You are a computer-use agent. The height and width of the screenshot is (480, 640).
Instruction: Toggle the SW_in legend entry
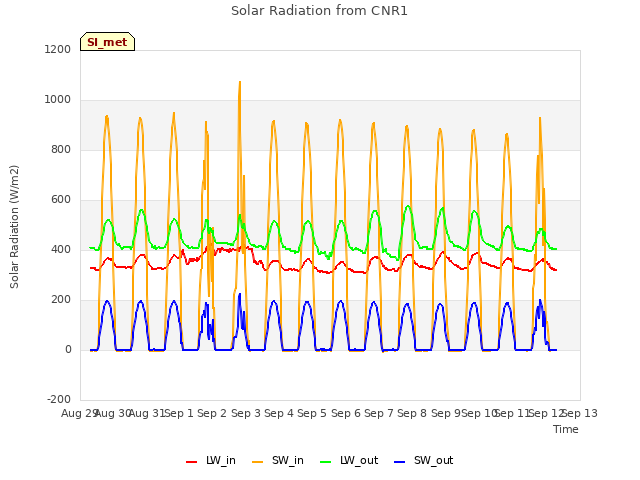point(278,460)
